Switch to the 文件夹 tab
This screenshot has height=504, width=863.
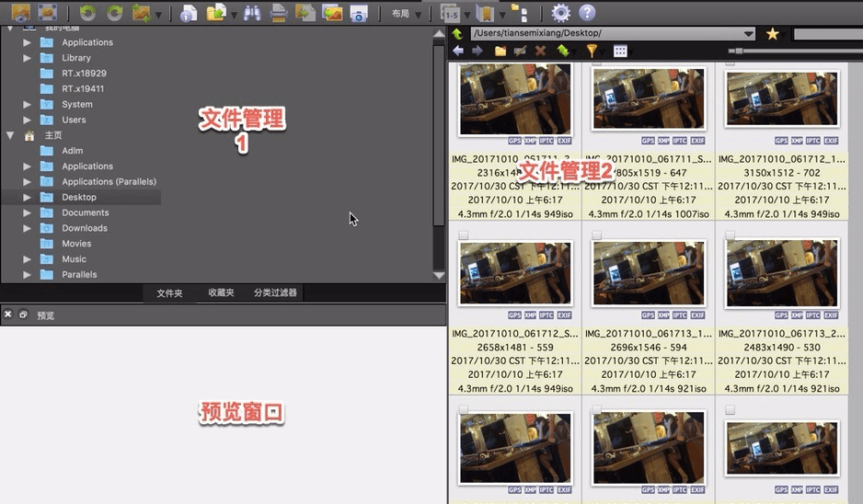click(169, 293)
